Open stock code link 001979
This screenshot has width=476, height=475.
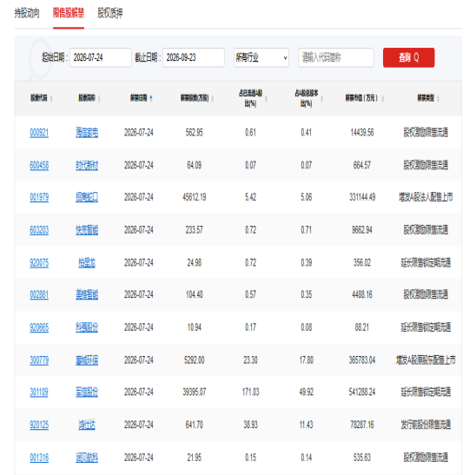(39, 197)
